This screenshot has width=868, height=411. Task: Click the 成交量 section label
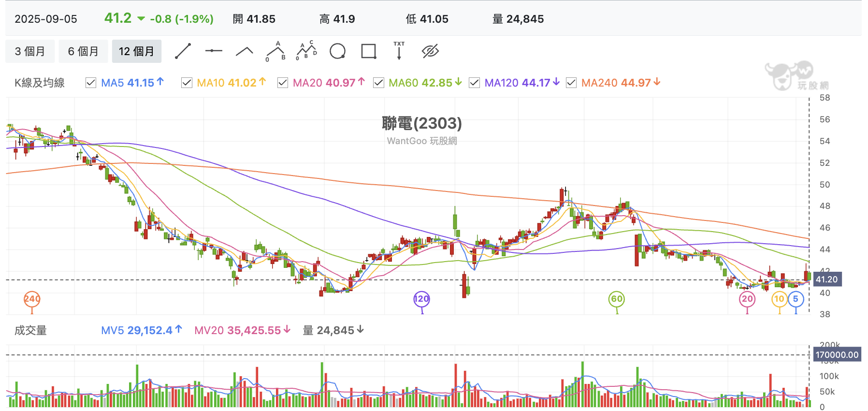(x=30, y=330)
